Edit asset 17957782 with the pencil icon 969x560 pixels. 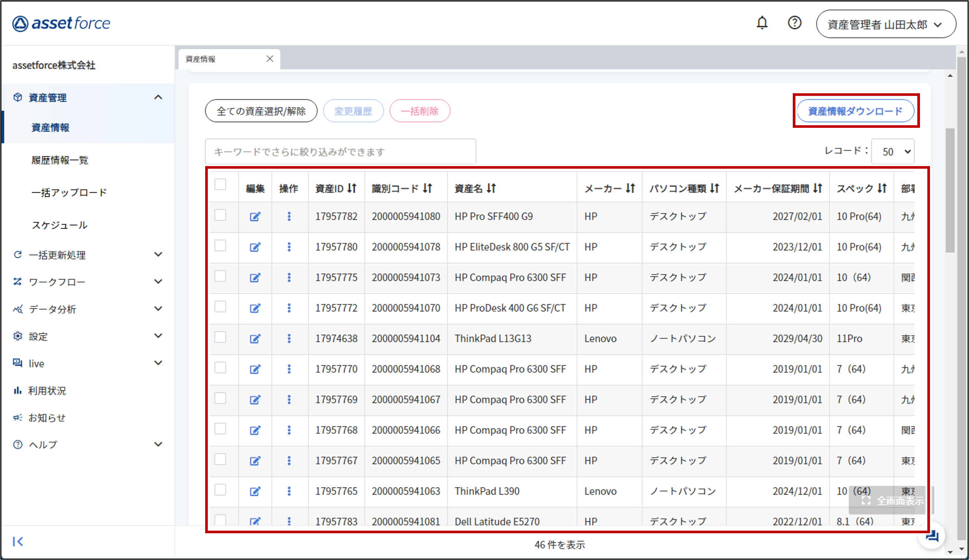coord(255,216)
